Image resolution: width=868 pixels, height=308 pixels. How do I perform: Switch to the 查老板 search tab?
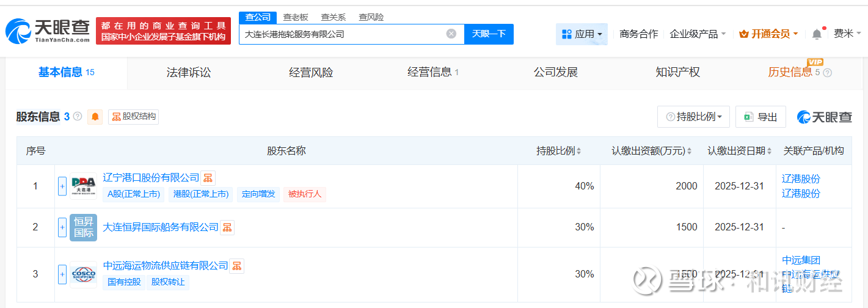coord(296,17)
